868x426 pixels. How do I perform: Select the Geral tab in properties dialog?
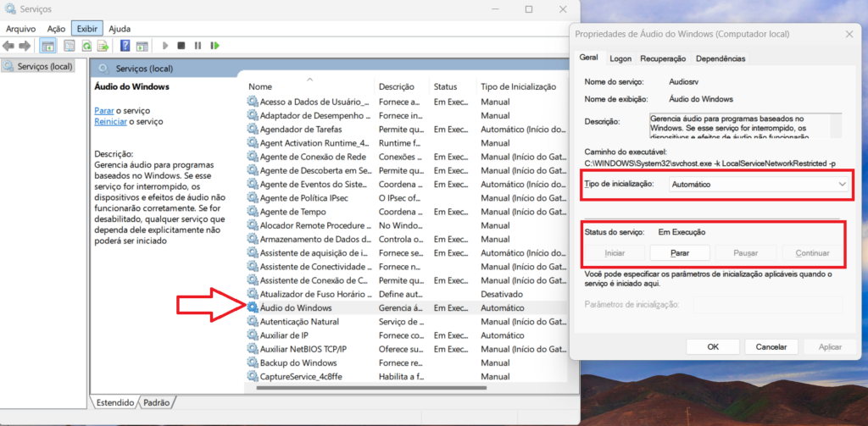pos(588,57)
